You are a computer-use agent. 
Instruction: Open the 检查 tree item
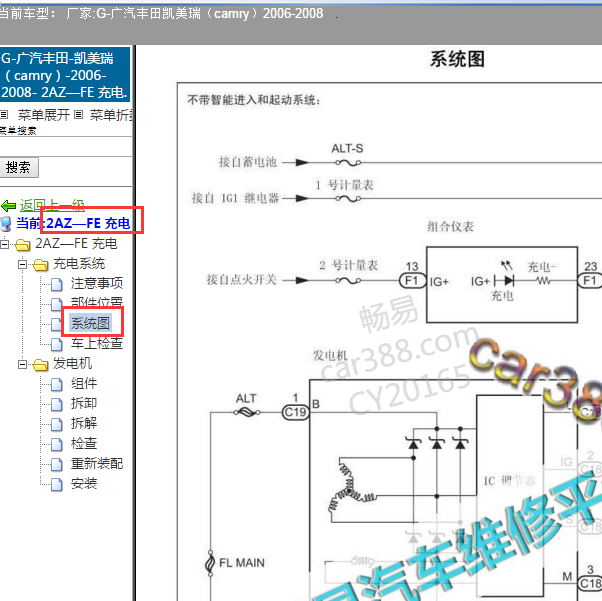pos(84,444)
